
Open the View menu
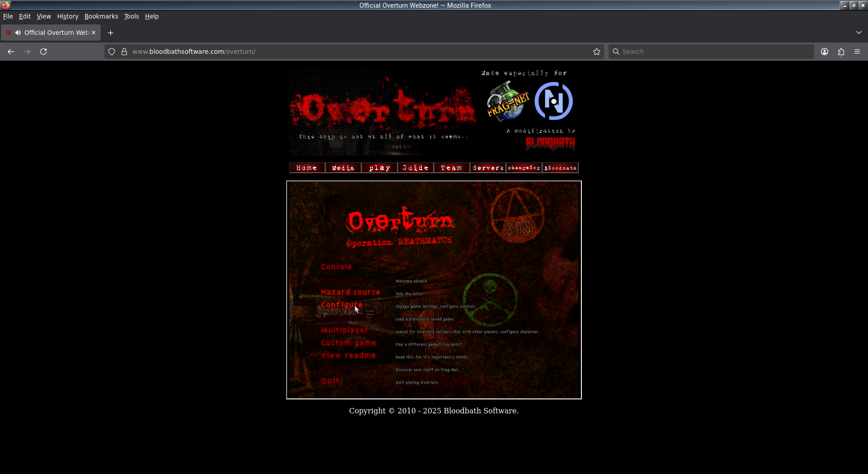(x=44, y=16)
